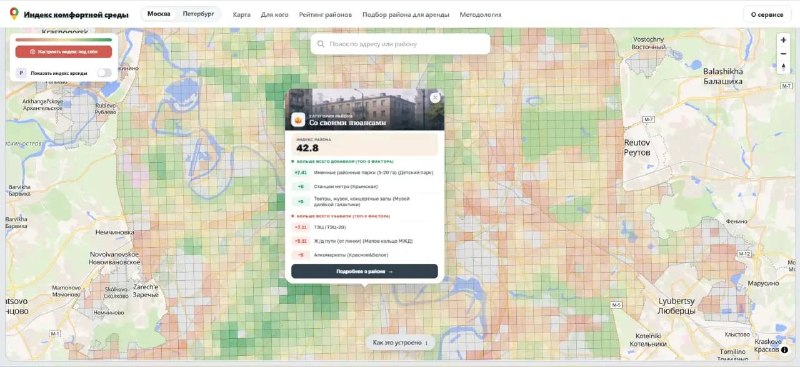The width and height of the screenshot is (800, 367).
Task: Toggle 'Показать индекс аренды' switch
Action: pos(104,73)
